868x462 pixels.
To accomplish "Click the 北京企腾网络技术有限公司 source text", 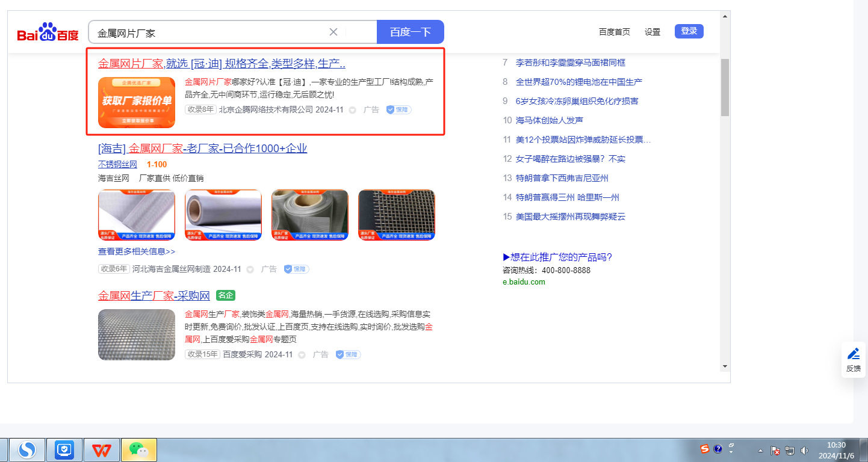I will point(266,109).
